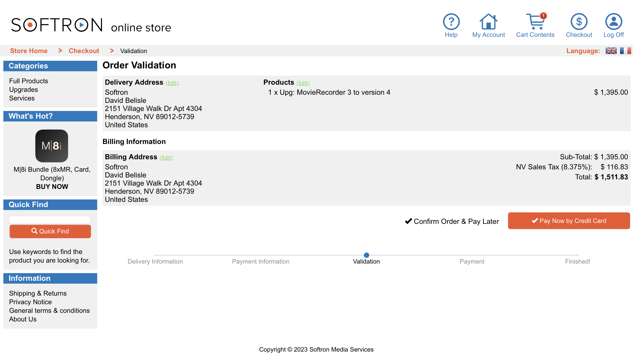Click the Finished! step label
633x364 pixels.
577,261
